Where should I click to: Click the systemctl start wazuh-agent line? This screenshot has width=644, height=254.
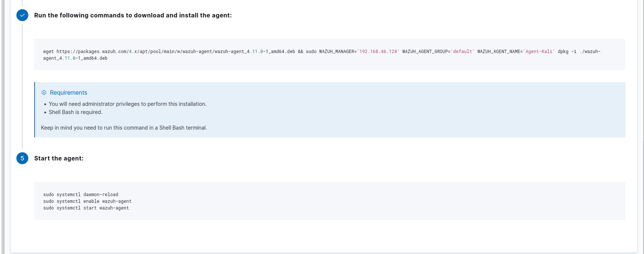[x=86, y=208]
